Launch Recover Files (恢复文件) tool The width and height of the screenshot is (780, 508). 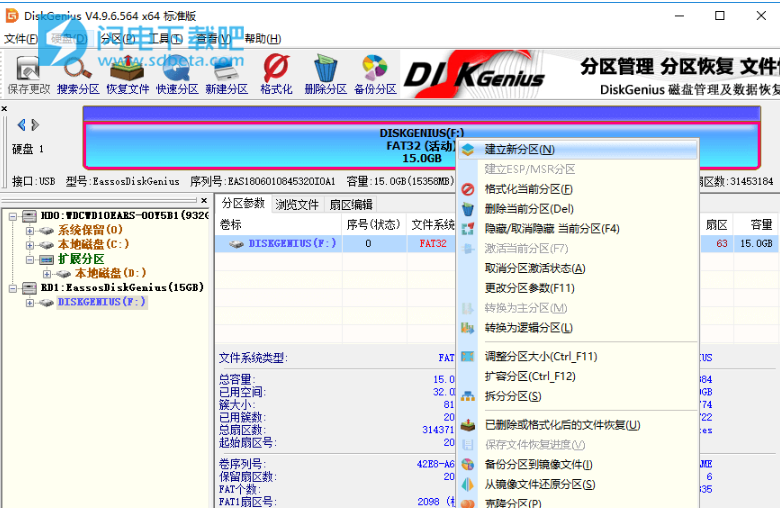pos(127,75)
